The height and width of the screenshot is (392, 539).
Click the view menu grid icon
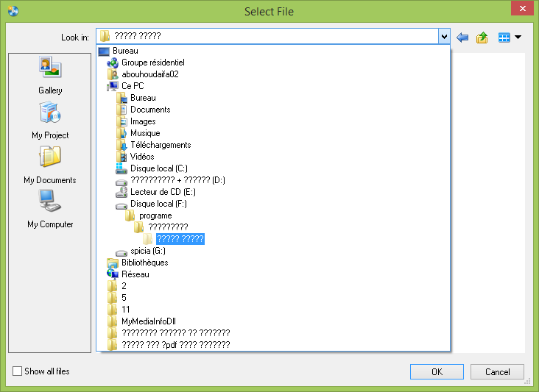tap(504, 37)
